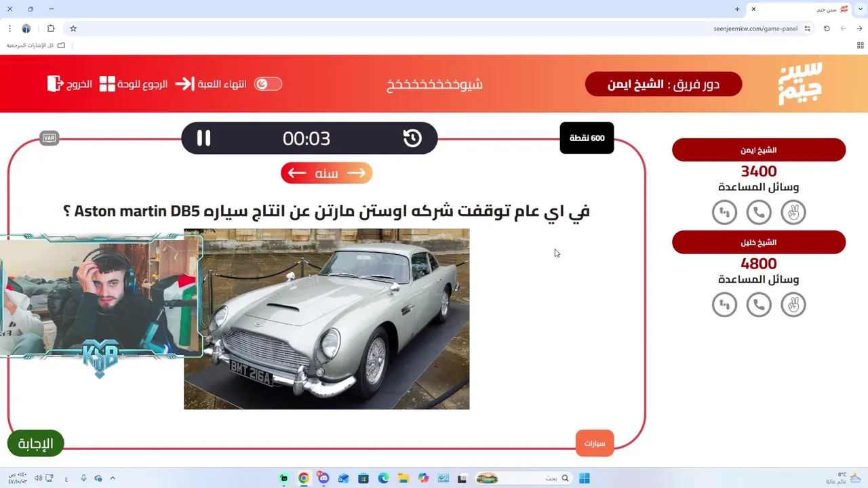Open a new browser tab
Screen dimensions: 868x488
coord(737,9)
